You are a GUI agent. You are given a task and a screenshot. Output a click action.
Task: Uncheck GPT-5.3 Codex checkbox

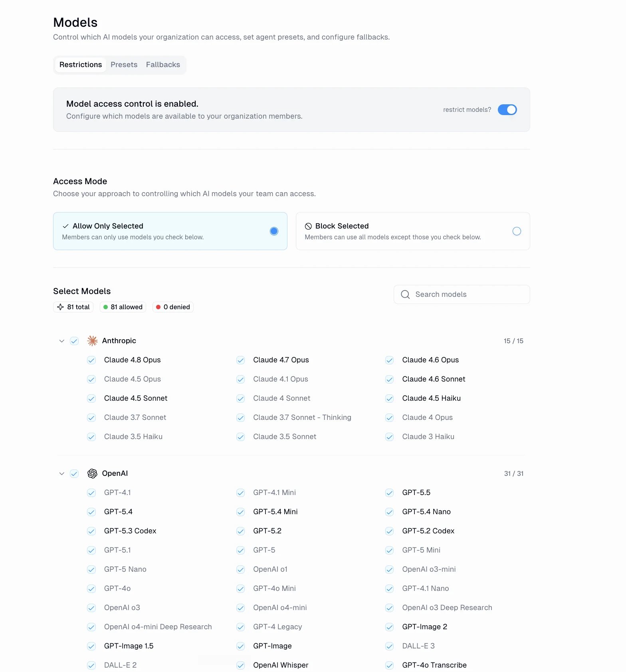(91, 531)
